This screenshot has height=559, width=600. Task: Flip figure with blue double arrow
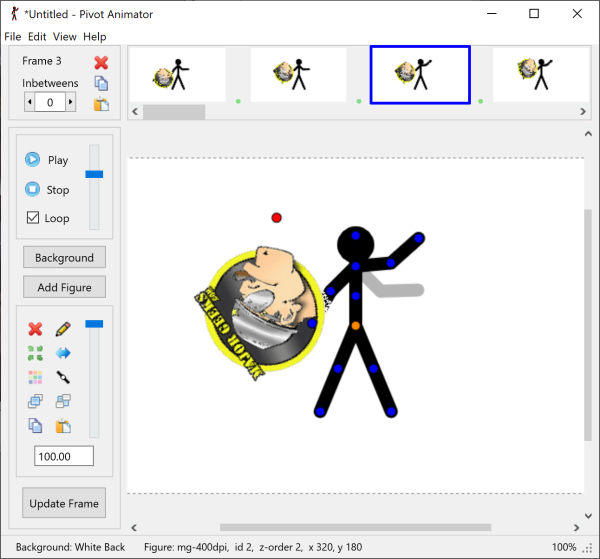(63, 353)
